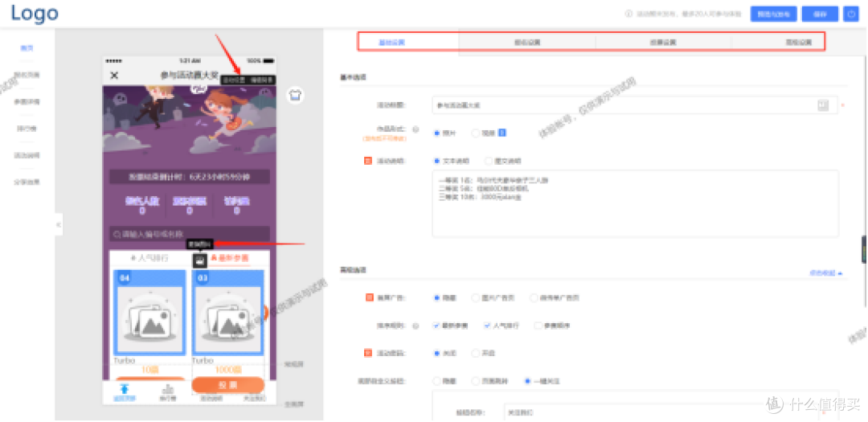
Task: Enable the entry order sort checkbox
Action: tap(538, 326)
